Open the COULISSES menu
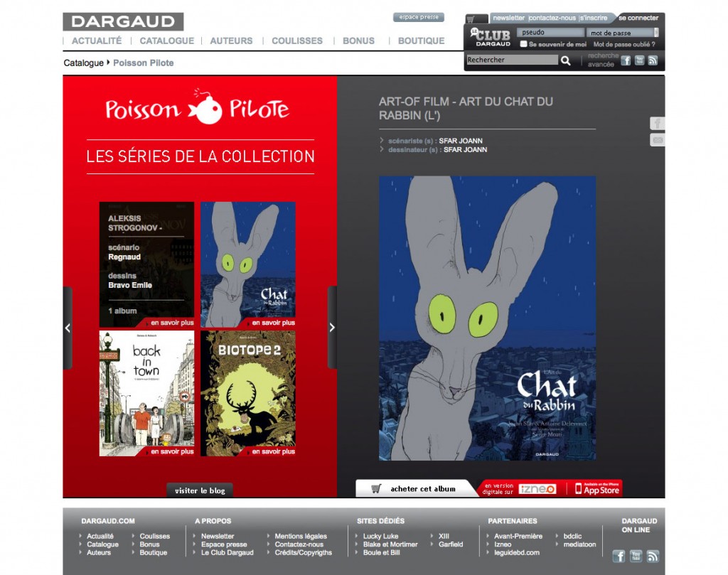Screen dimensions: 728x575 point(297,41)
